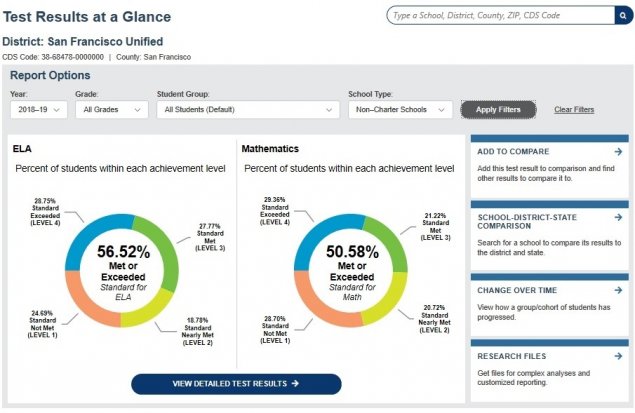Open the Research Files heading link
Viewport: 635px width, 413px height.
[x=510, y=355]
